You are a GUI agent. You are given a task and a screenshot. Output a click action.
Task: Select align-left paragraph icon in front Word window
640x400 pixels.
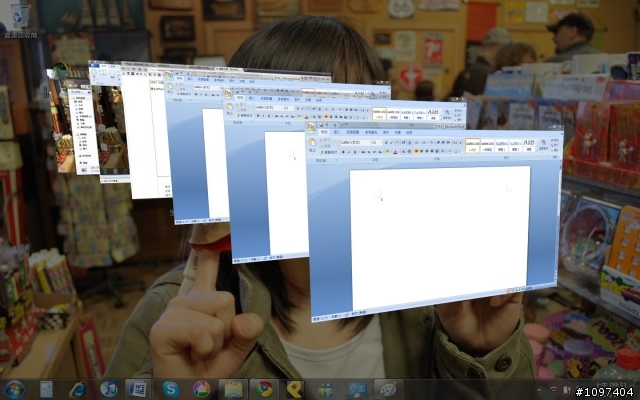tap(416, 151)
